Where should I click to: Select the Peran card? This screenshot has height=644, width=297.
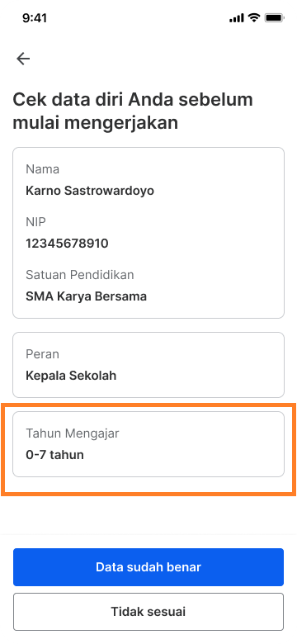pyautogui.click(x=148, y=365)
